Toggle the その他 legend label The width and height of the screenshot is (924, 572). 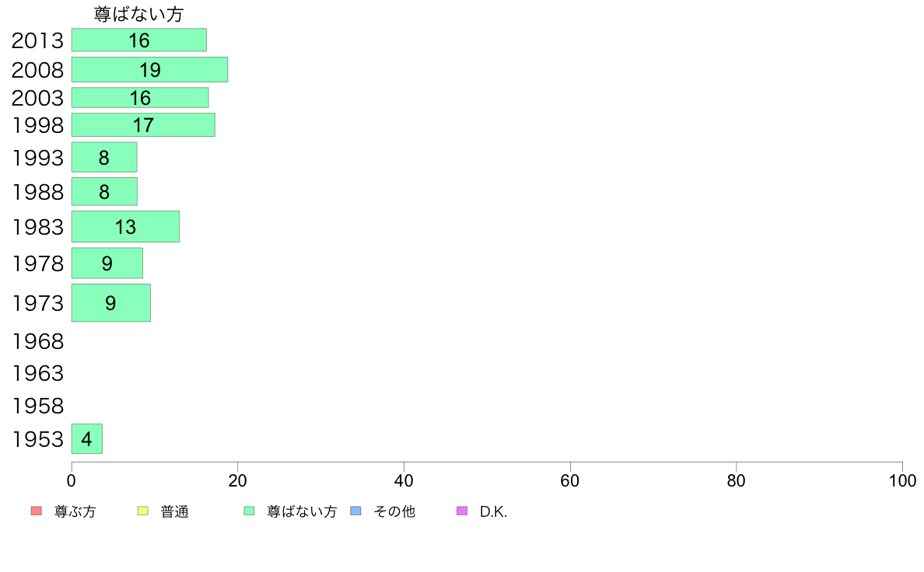click(x=394, y=511)
